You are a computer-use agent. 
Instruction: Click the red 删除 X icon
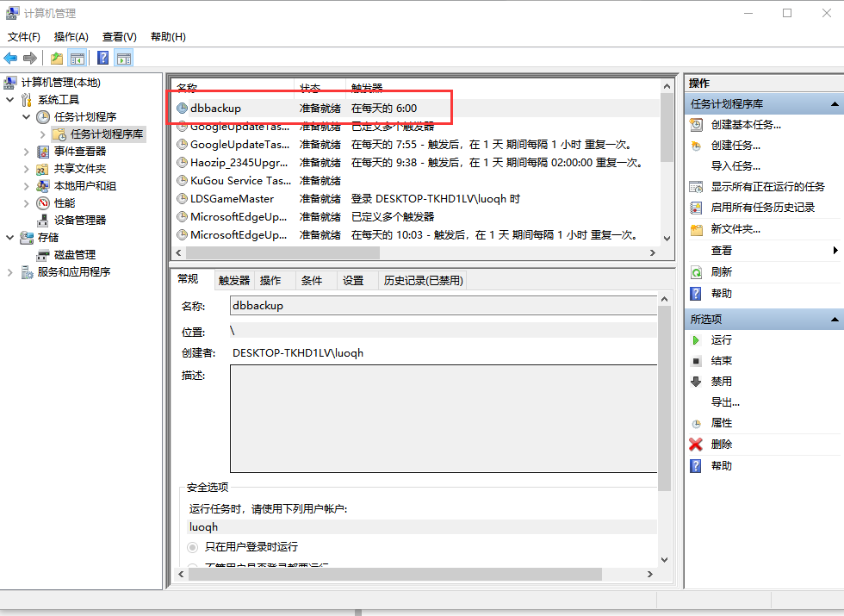tap(696, 445)
